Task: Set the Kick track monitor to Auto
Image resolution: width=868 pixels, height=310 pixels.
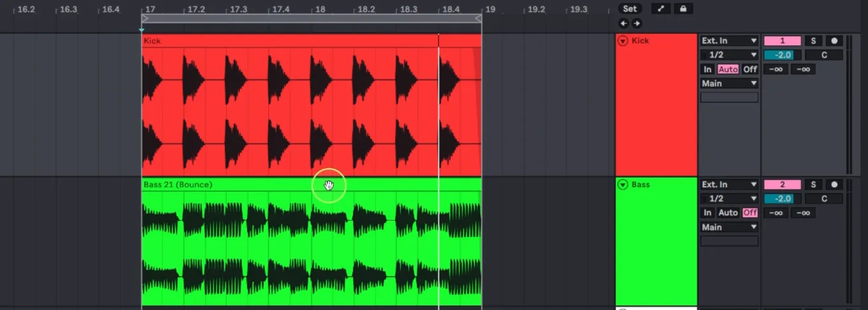Action: pyautogui.click(x=728, y=69)
